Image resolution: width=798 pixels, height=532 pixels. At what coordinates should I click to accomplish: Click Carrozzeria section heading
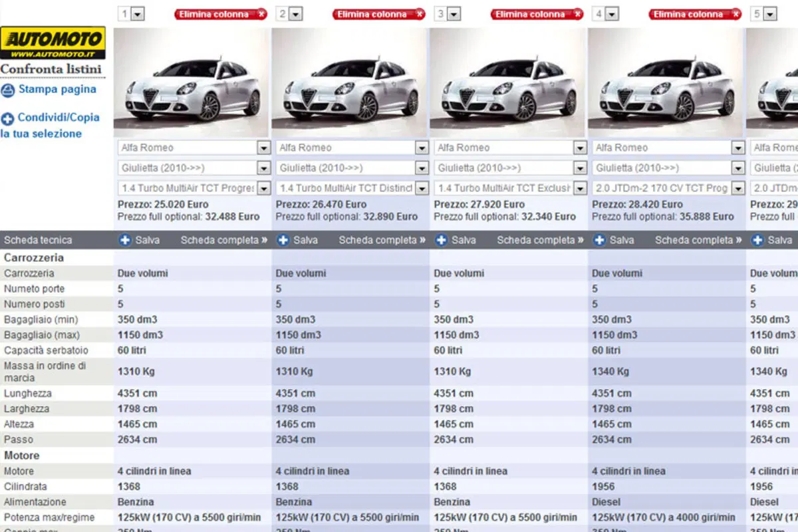tap(34, 257)
